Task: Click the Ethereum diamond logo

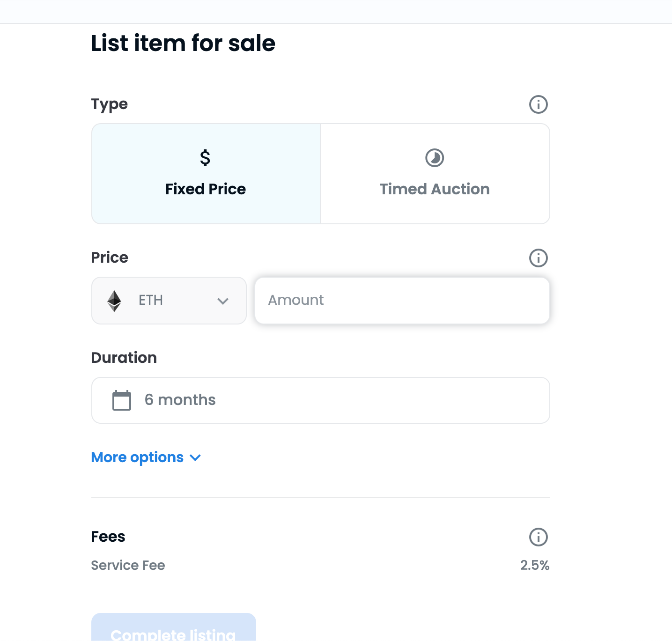Action: tap(114, 301)
